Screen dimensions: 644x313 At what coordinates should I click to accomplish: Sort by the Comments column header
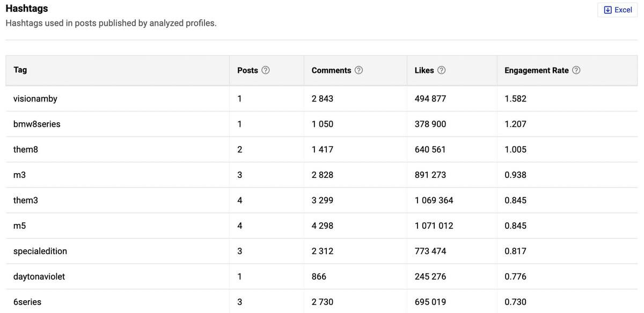[x=331, y=70]
